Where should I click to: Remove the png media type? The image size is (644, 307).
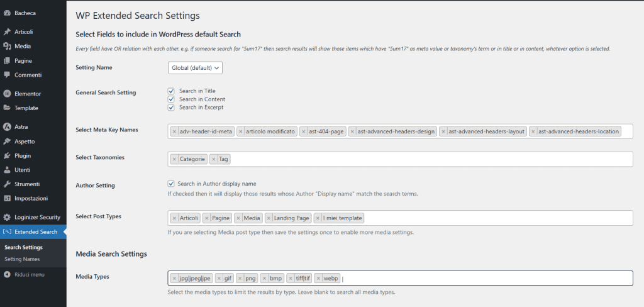click(240, 278)
